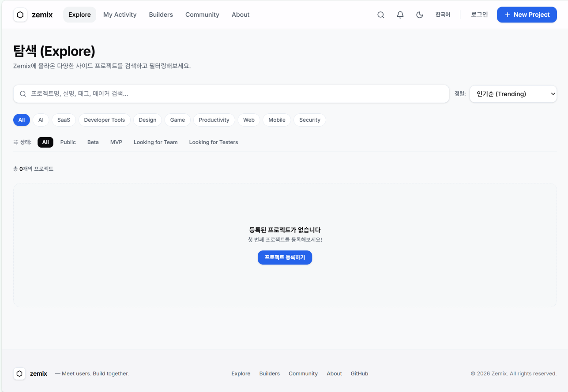Select the Beta status filter
The image size is (568, 392).
point(93,142)
